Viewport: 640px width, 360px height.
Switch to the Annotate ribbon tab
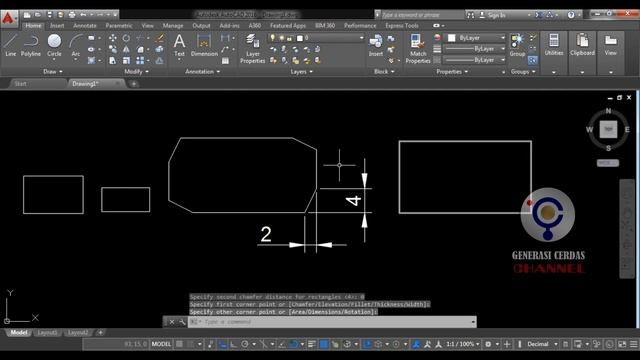84,26
